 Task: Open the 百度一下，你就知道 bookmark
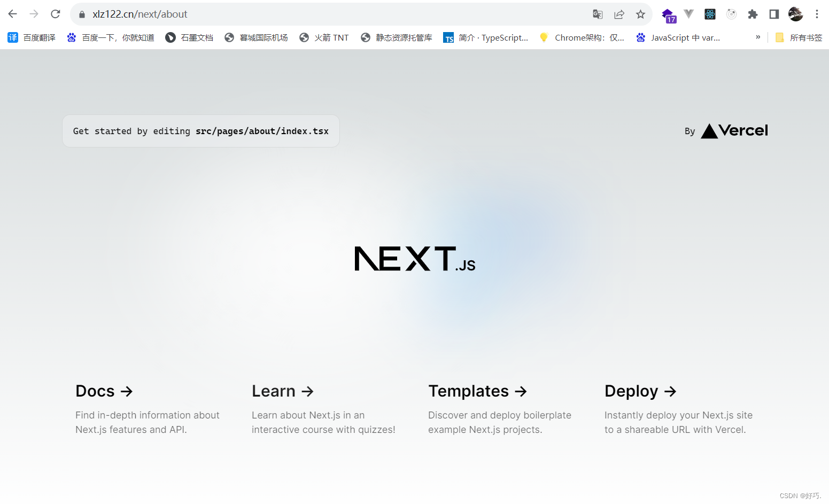(x=111, y=37)
